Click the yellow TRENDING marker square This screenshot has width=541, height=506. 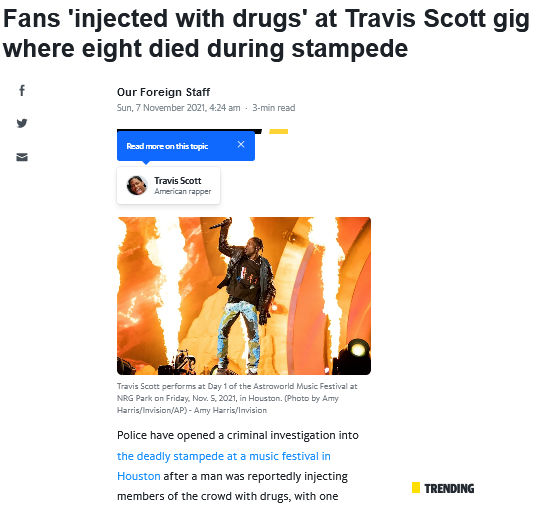pos(416,488)
